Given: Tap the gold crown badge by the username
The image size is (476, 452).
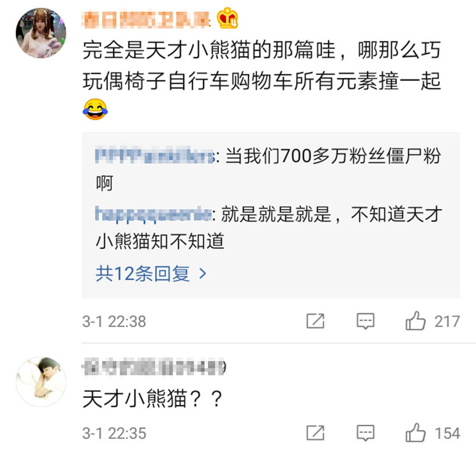Looking at the screenshot, I should pos(227,18).
